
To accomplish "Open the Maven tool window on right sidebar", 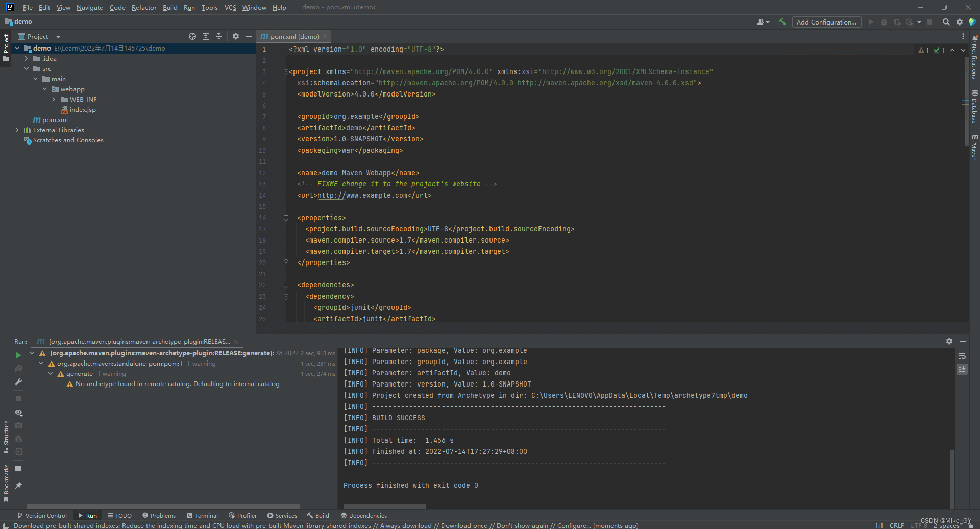I will 974,148.
